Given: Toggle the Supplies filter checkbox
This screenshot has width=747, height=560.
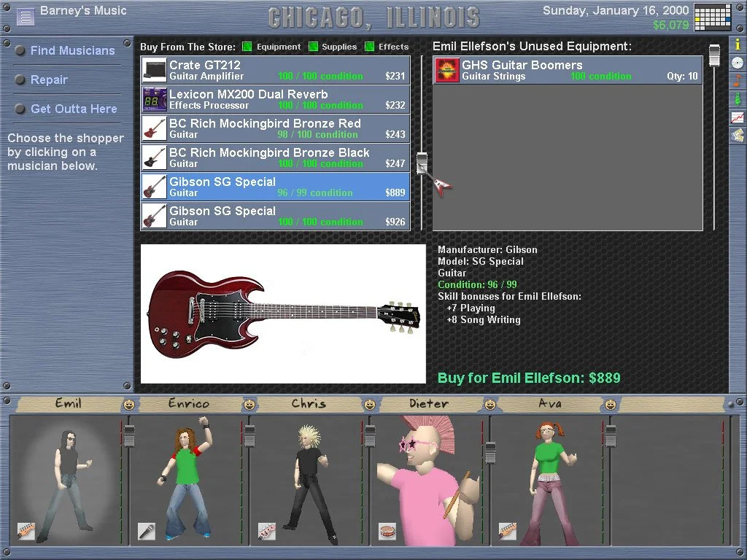Looking at the screenshot, I should point(313,47).
